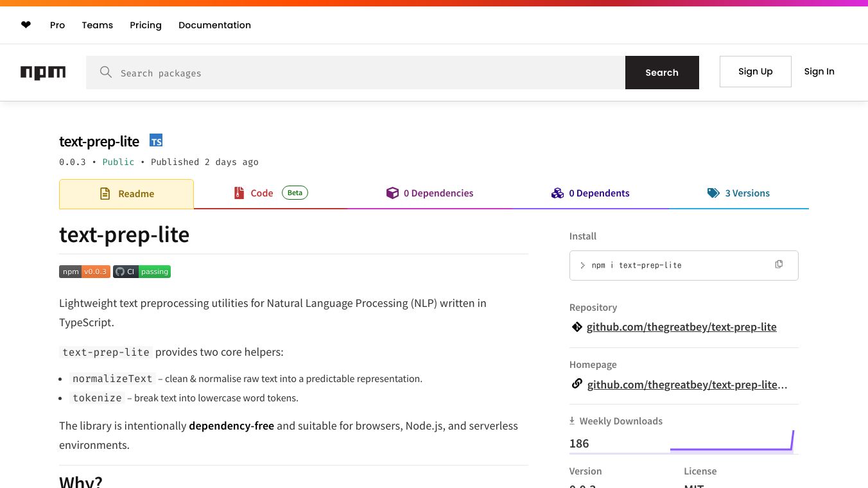Click the npm heart icon
The height and width of the screenshot is (488, 868).
click(26, 25)
